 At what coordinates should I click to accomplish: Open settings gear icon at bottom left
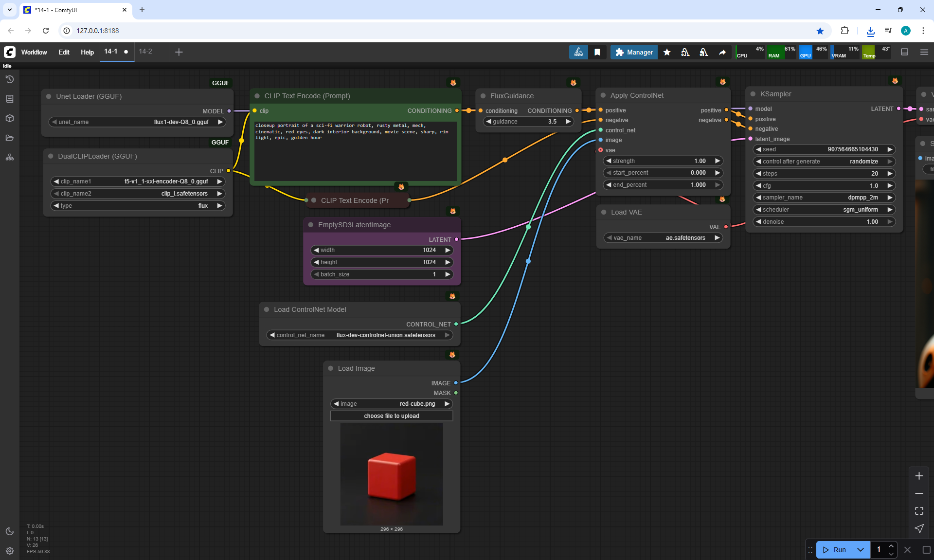[10, 551]
